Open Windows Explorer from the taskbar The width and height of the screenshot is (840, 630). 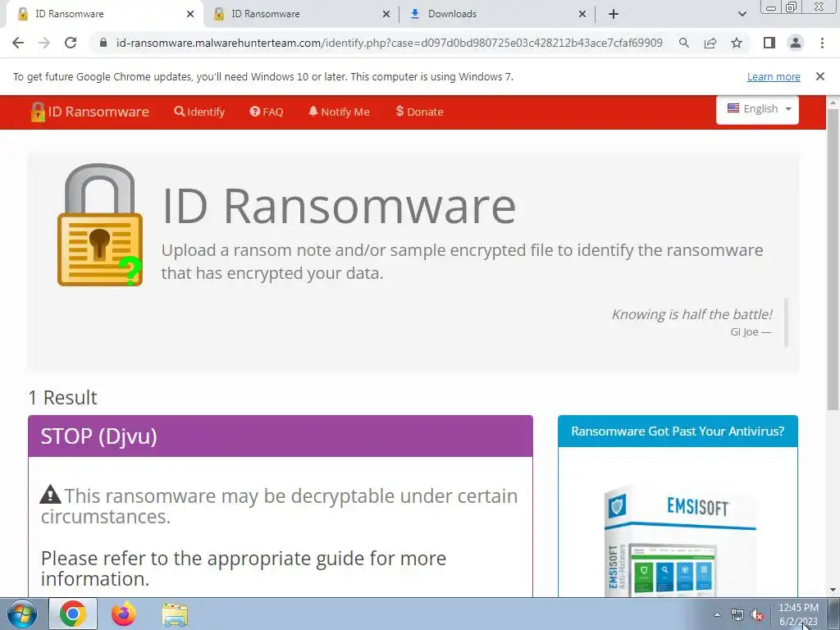pyautogui.click(x=175, y=614)
